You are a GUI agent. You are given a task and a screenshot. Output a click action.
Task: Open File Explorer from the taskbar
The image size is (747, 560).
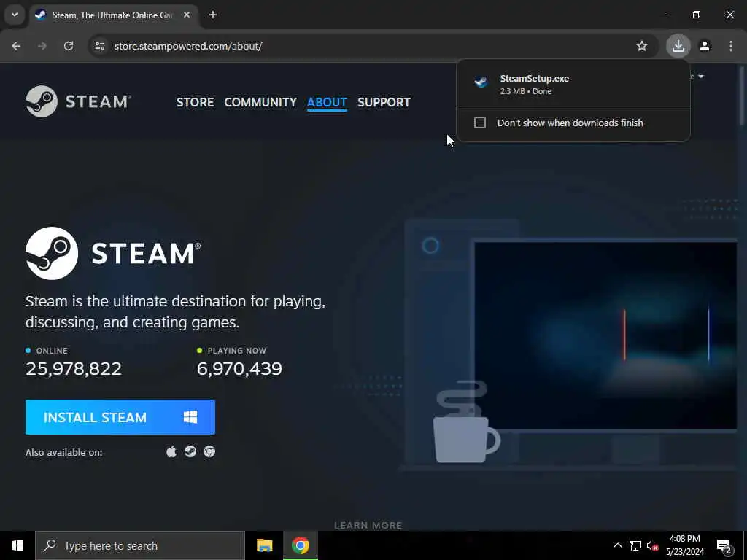264,545
